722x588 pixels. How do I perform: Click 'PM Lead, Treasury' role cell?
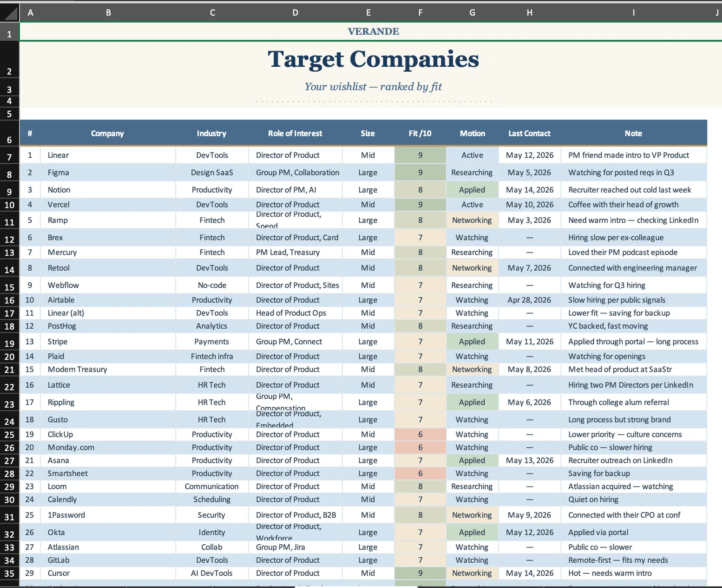(295, 253)
